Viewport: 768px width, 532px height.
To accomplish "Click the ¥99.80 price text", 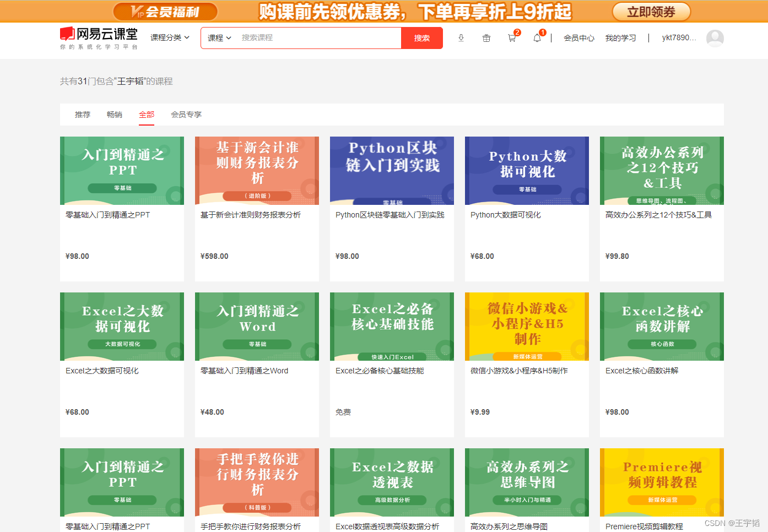I will pos(617,256).
